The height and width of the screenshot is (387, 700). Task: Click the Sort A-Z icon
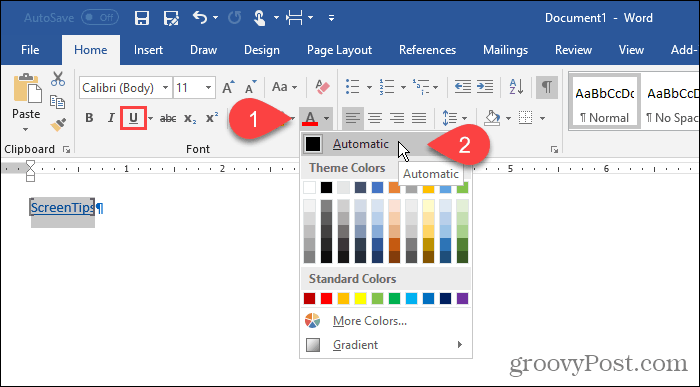point(517,87)
